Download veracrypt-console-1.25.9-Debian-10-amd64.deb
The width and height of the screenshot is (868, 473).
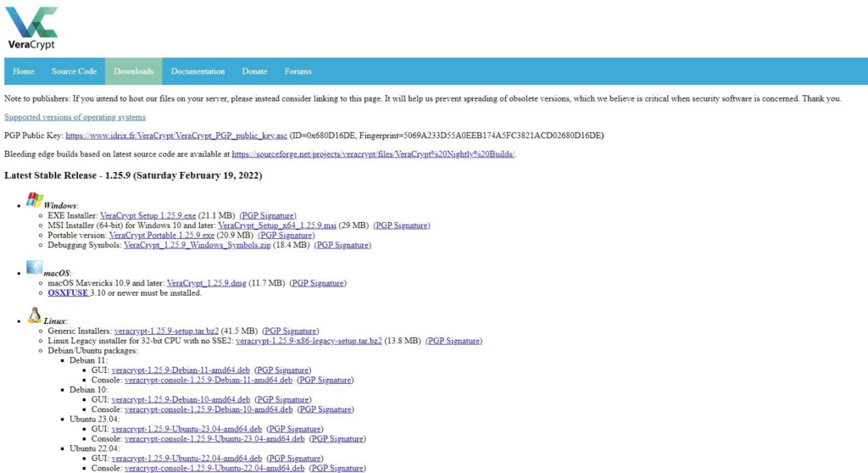209,409
